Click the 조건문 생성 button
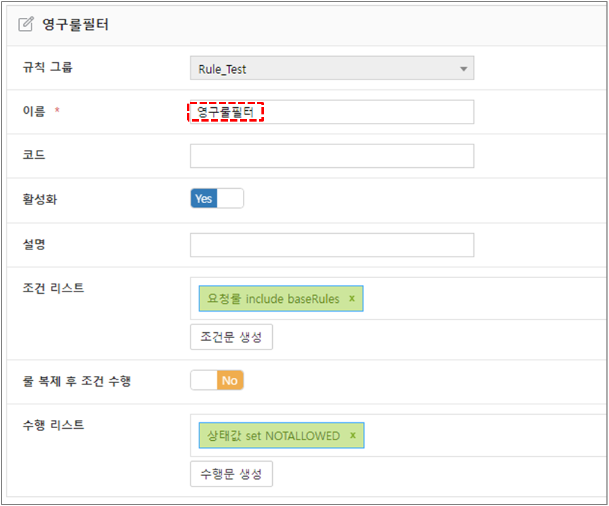Viewport: 609px width, 506px height. (231, 337)
